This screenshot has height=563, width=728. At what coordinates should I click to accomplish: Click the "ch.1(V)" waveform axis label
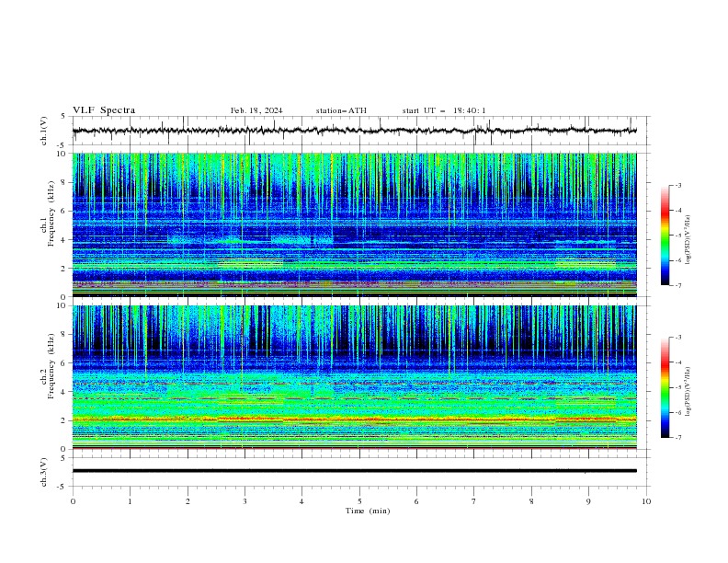coord(44,131)
